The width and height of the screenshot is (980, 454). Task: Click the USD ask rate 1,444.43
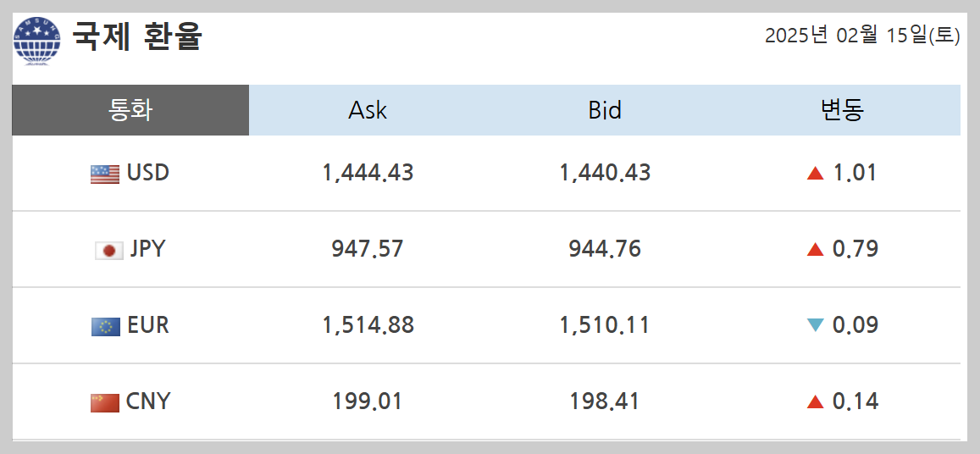pyautogui.click(x=368, y=173)
